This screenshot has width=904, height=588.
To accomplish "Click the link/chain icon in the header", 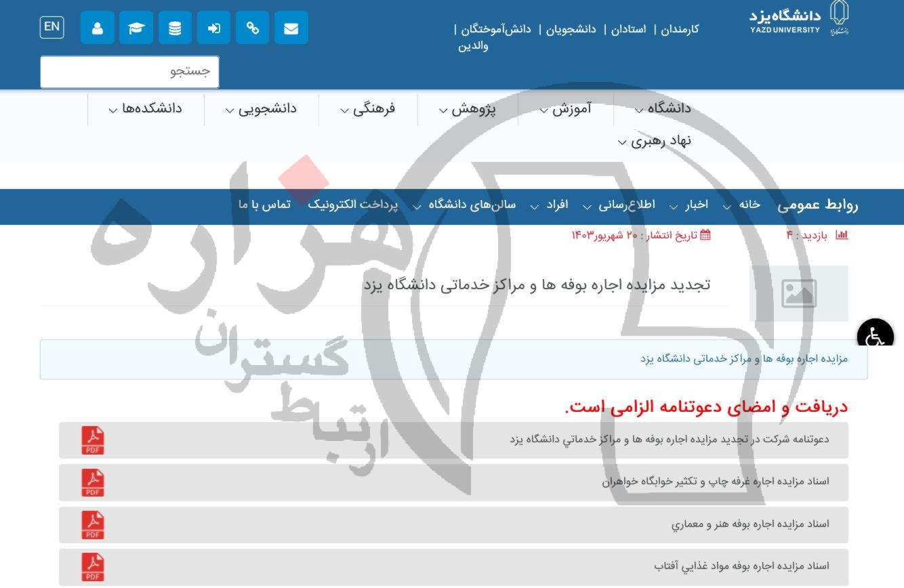I will 253,27.
